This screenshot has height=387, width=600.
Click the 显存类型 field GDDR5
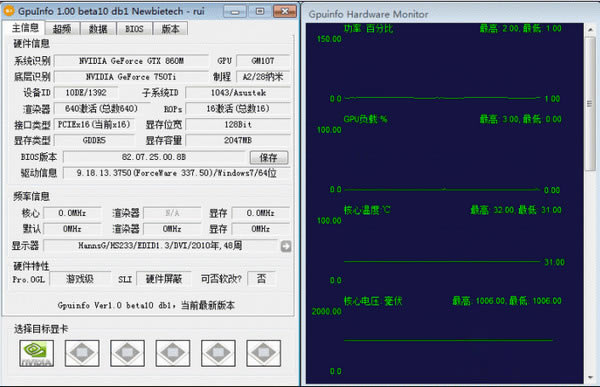[94, 140]
